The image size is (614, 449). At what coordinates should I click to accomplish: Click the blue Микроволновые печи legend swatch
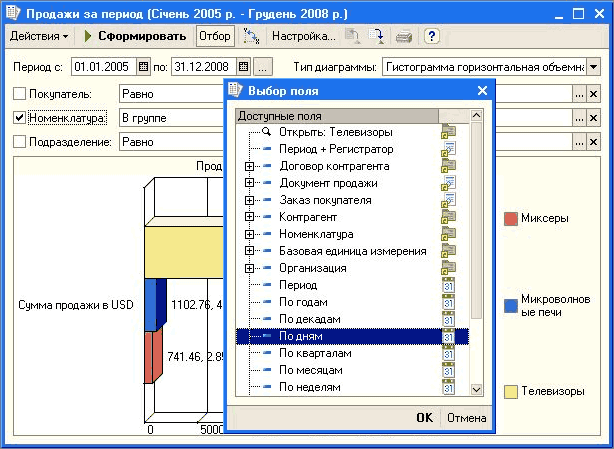click(x=511, y=306)
